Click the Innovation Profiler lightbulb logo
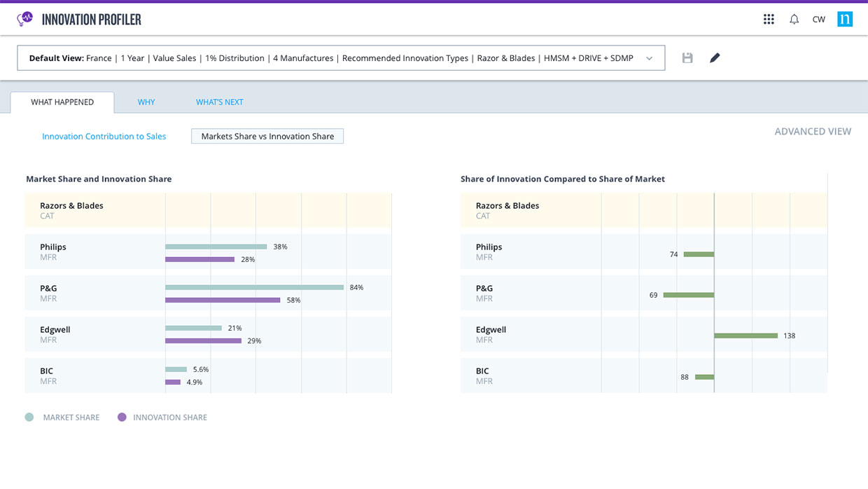 (x=25, y=19)
